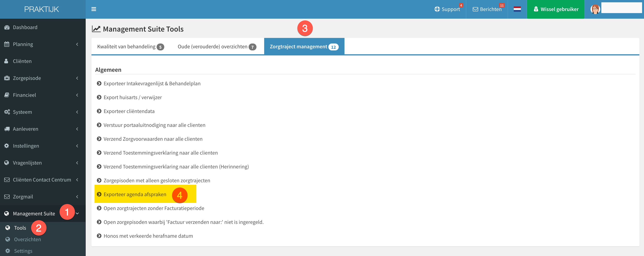Click the Zorgmail envelope icon
This screenshot has width=644, height=256.
[x=7, y=196]
